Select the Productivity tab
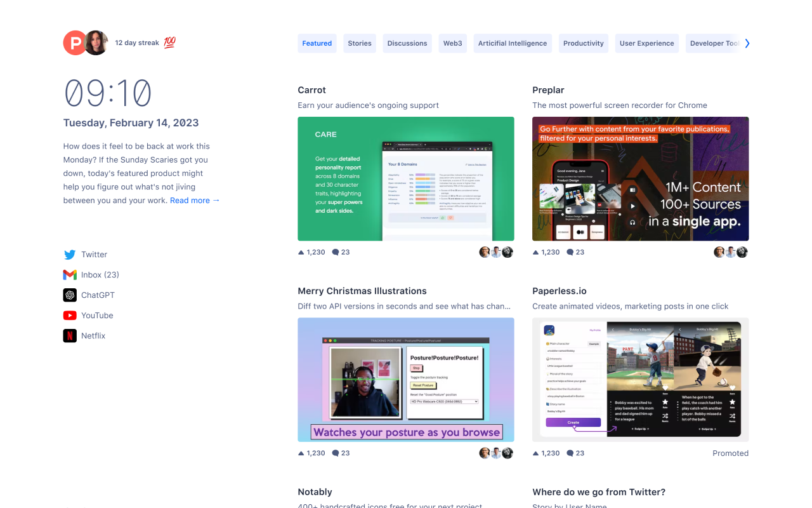 (x=584, y=43)
